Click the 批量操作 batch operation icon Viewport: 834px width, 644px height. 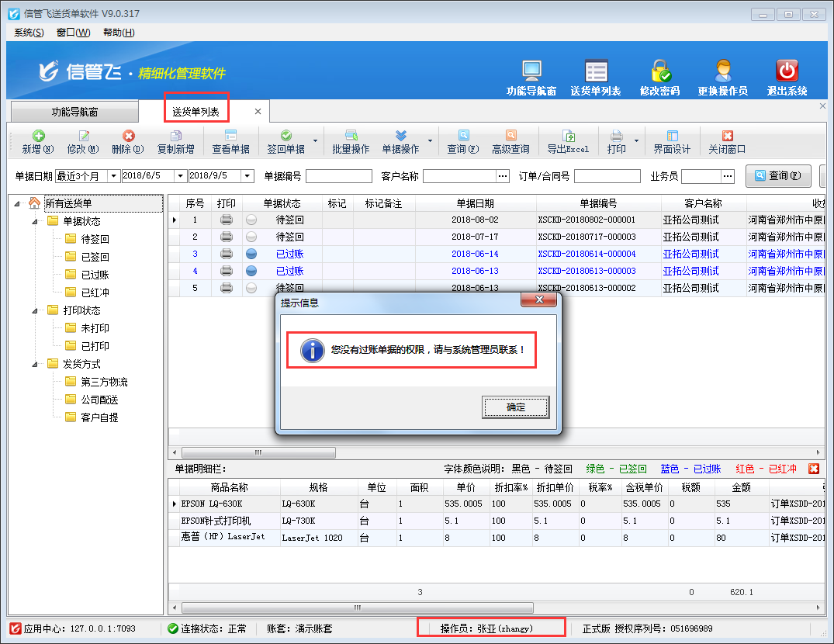(351, 136)
